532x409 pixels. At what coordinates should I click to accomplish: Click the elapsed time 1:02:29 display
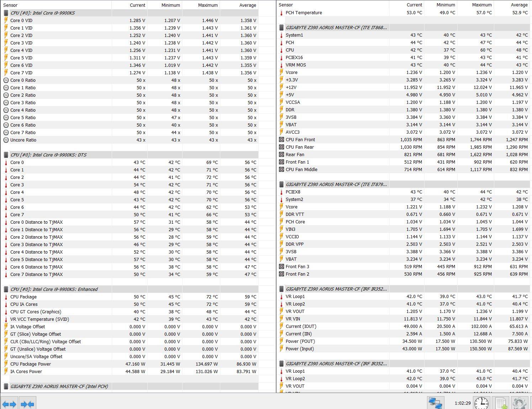tap(462, 403)
